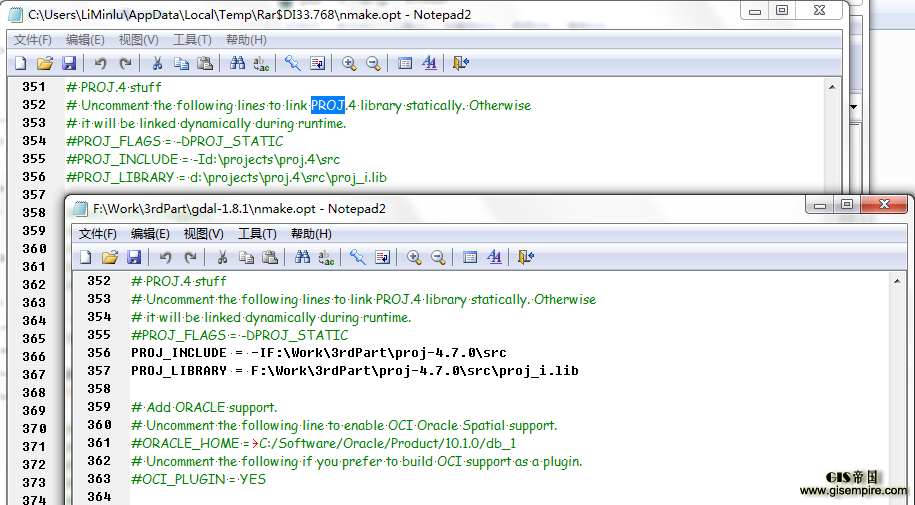Redo icon in the back Temp nmake.opt window
Screen dimensions: 915x505
coord(125,63)
